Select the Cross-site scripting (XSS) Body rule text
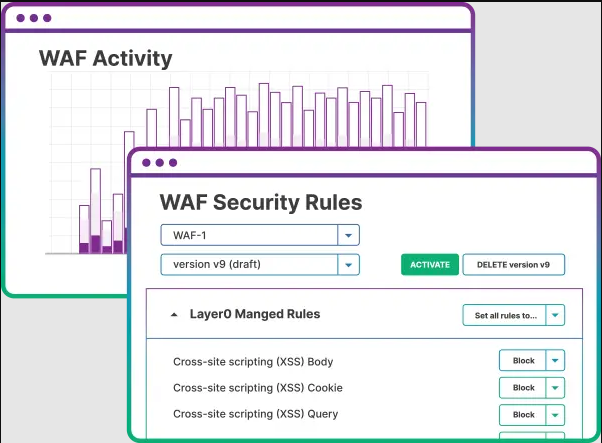Viewport: 602px width, 443px height. 253,361
